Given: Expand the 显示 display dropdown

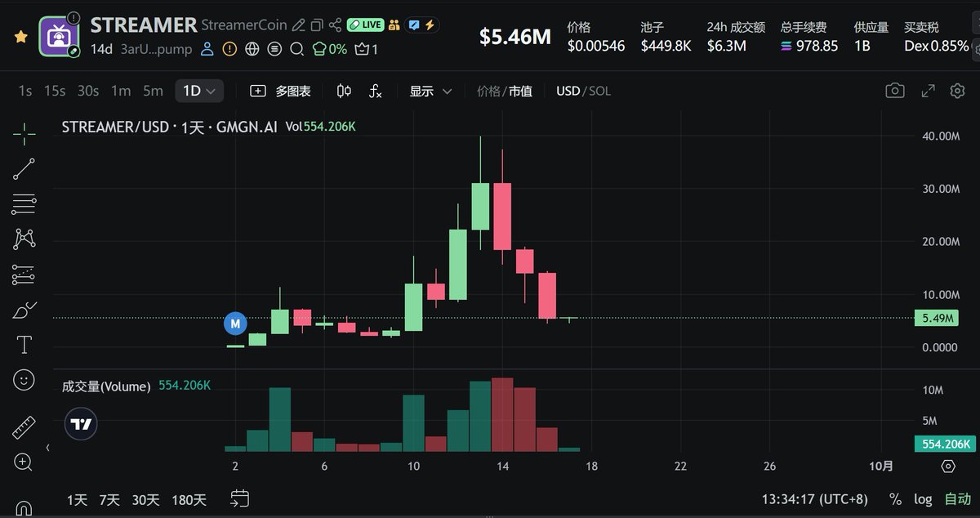Looking at the screenshot, I should click(430, 91).
